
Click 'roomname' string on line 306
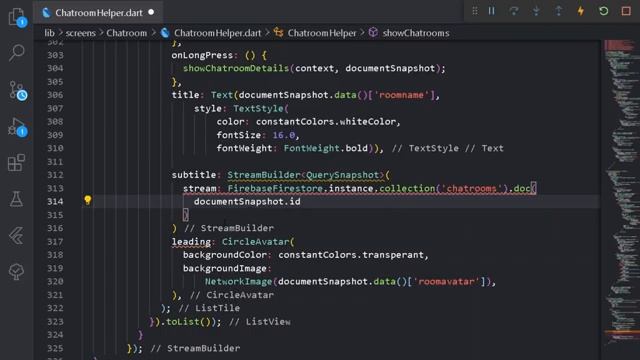pyautogui.click(x=402, y=95)
